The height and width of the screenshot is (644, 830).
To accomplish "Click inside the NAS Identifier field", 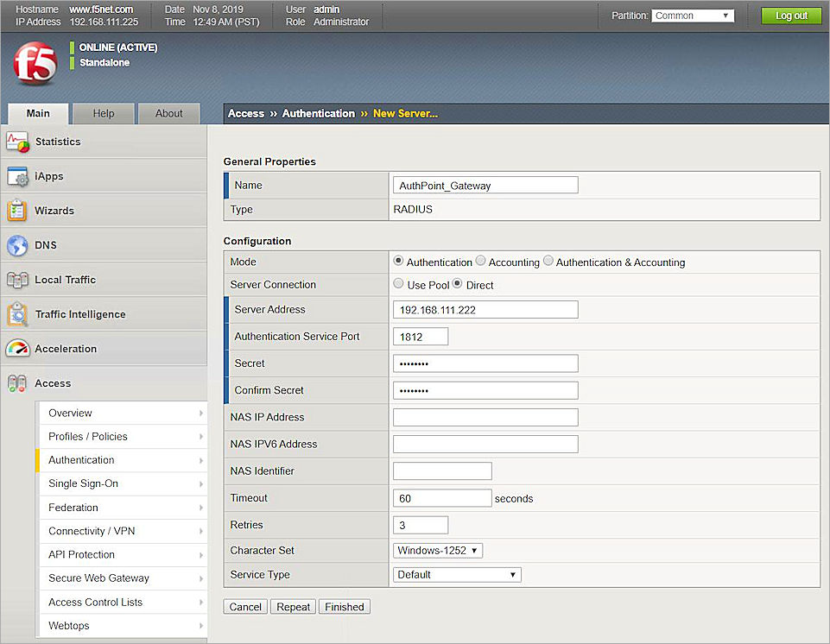I will point(441,470).
